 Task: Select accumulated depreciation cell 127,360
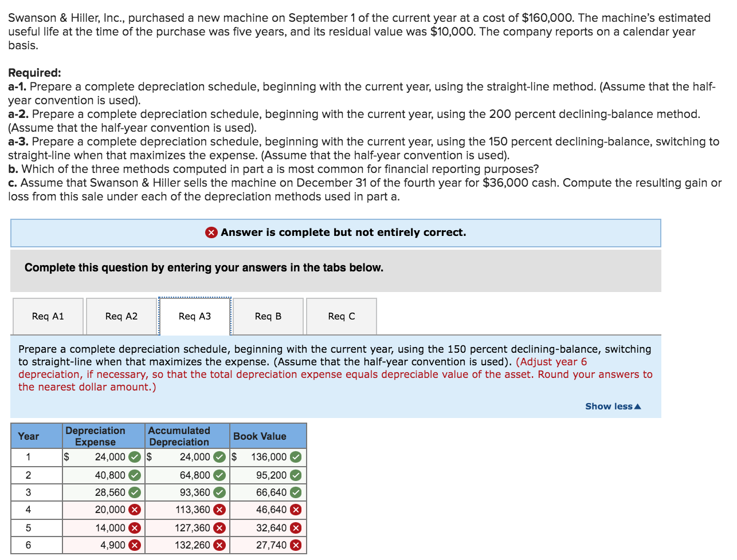tap(187, 528)
